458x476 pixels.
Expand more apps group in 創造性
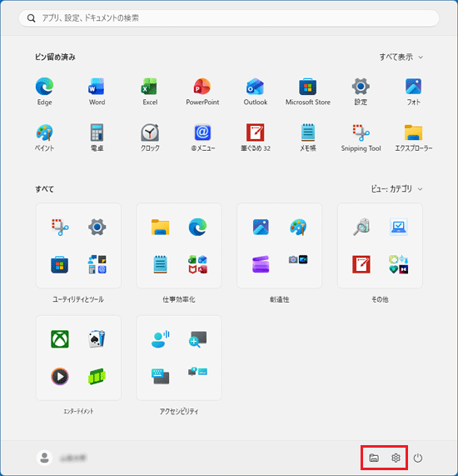[x=298, y=260]
